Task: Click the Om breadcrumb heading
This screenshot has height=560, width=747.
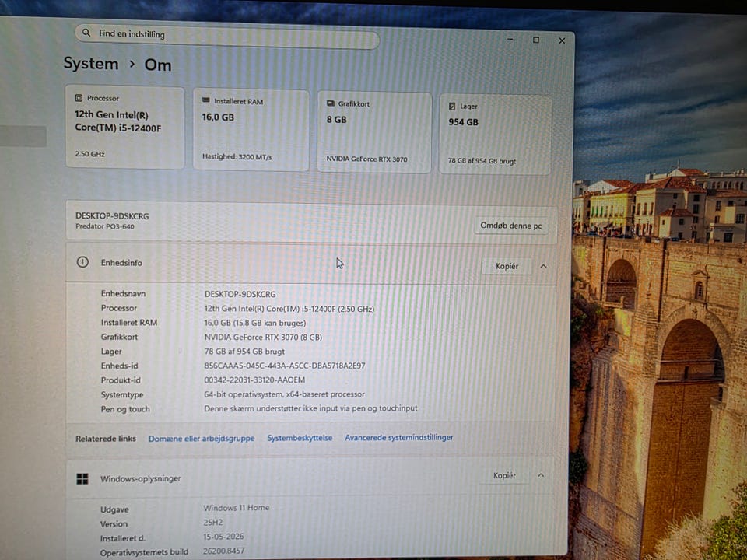Action: pyautogui.click(x=158, y=65)
